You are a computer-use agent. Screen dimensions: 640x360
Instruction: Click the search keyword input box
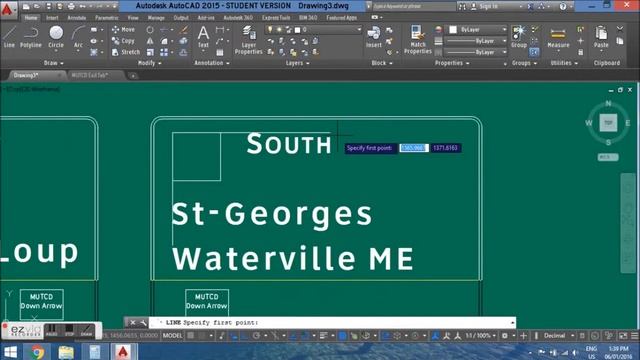point(413,7)
